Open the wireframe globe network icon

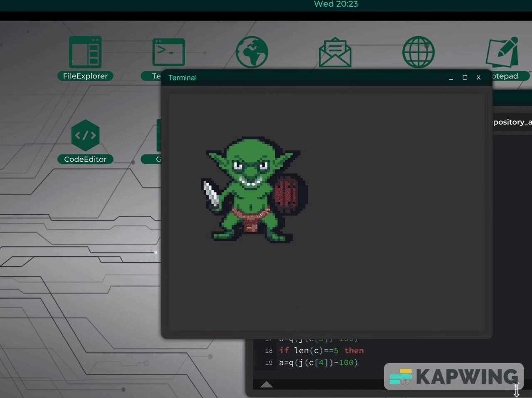(418, 52)
